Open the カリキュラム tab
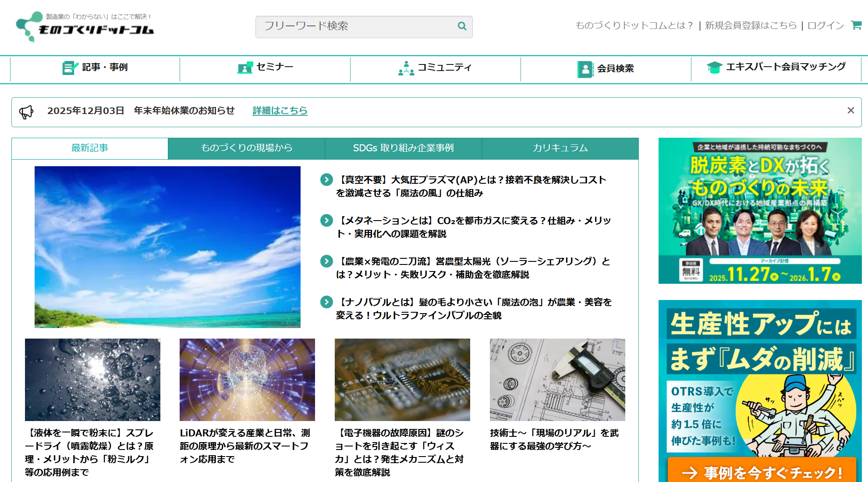This screenshot has width=868, height=482. 560,148
